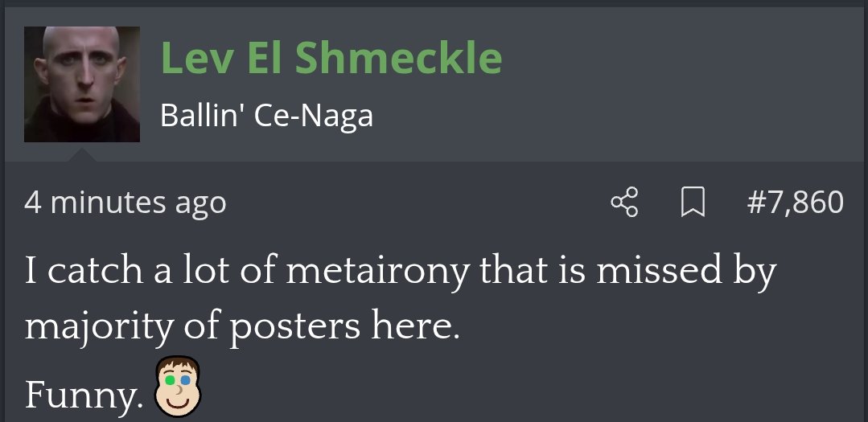Screen dimensions: 868x422
Task: Click the post number #7,860 permalink
Action: point(795,203)
